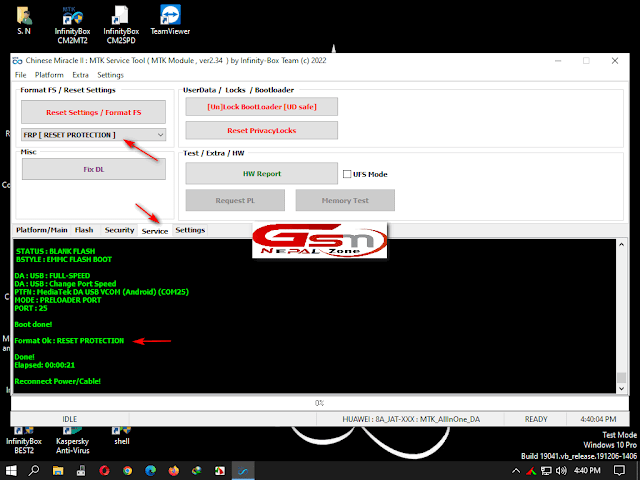Click the 'Boot done!' log line

tap(33, 324)
